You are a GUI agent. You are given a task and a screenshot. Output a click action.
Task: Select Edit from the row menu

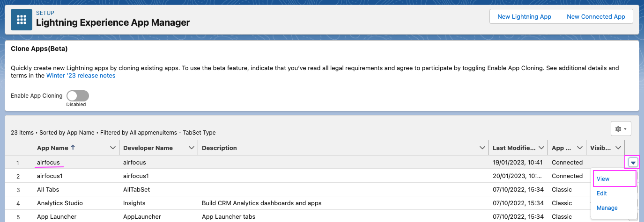pyautogui.click(x=602, y=193)
